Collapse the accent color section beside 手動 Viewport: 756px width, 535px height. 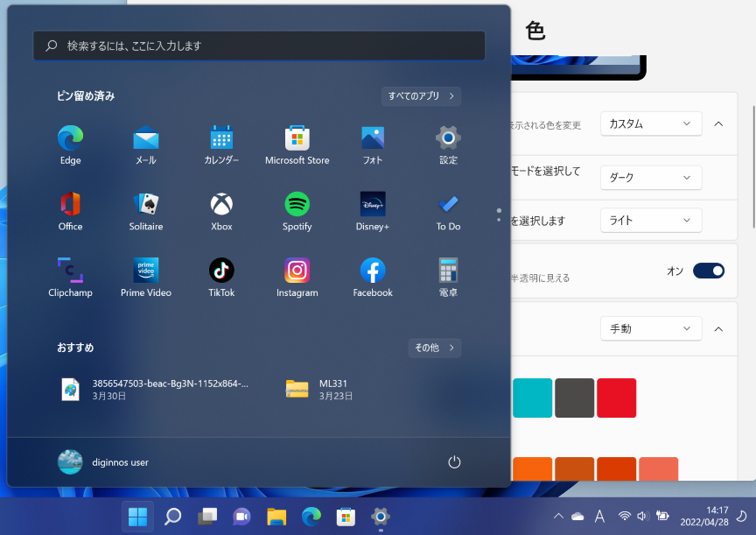tap(718, 329)
